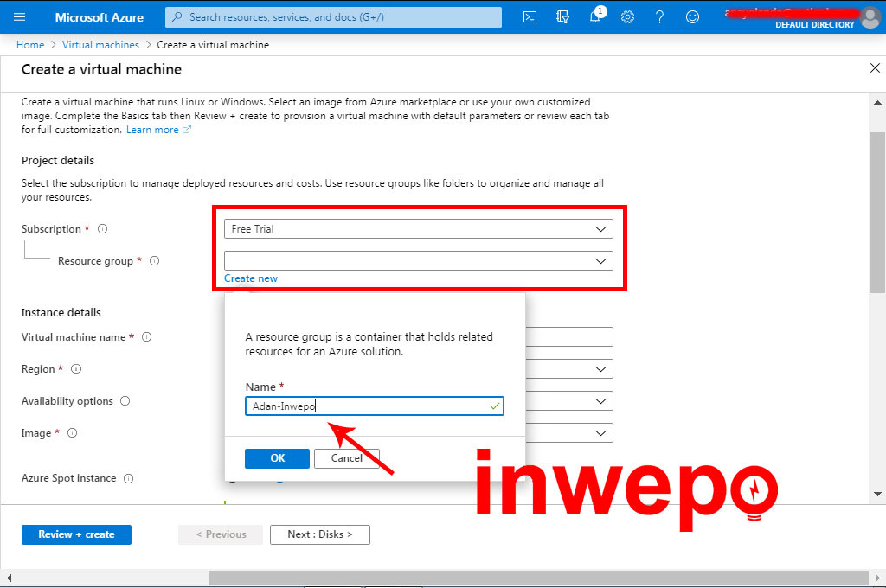Go to Home in the breadcrumb
The height and width of the screenshot is (588, 886).
coord(30,45)
